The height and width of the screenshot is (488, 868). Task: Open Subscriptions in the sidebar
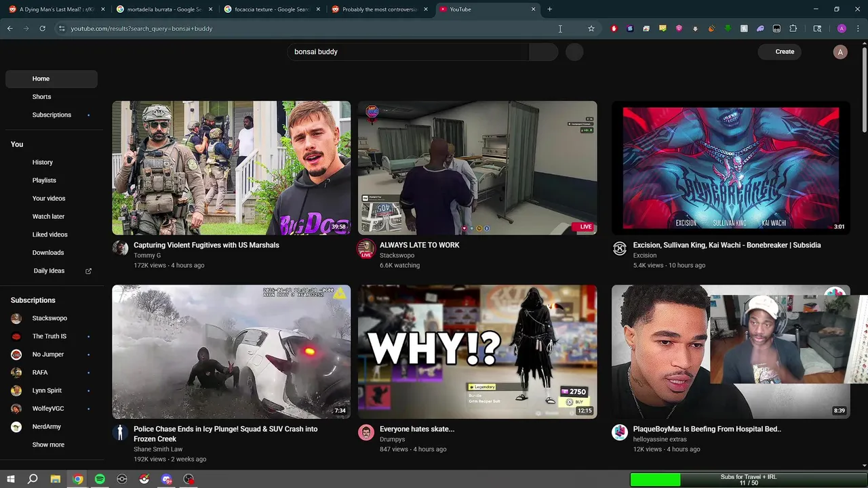click(52, 115)
